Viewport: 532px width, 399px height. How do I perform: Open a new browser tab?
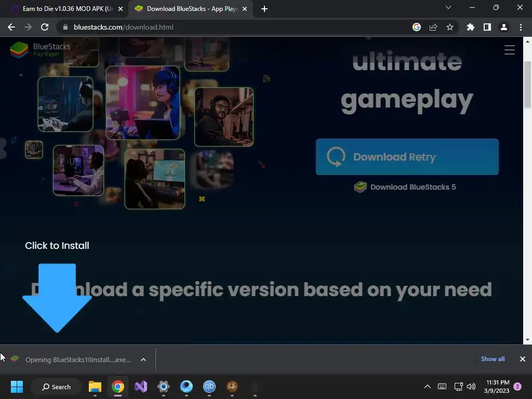pyautogui.click(x=264, y=9)
